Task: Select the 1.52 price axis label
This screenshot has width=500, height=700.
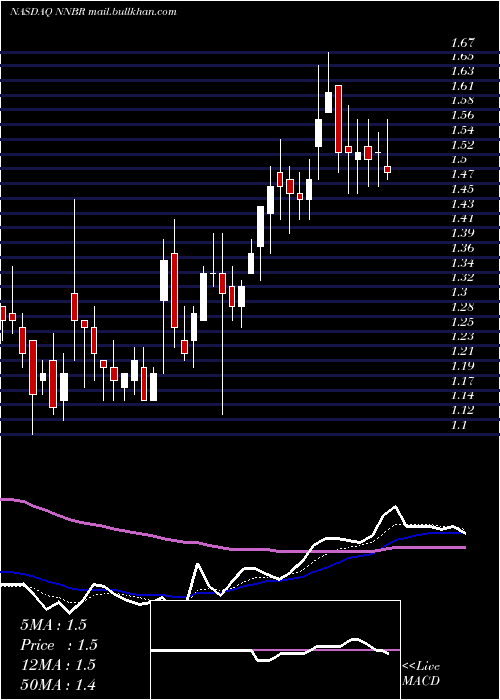Action: [462, 145]
